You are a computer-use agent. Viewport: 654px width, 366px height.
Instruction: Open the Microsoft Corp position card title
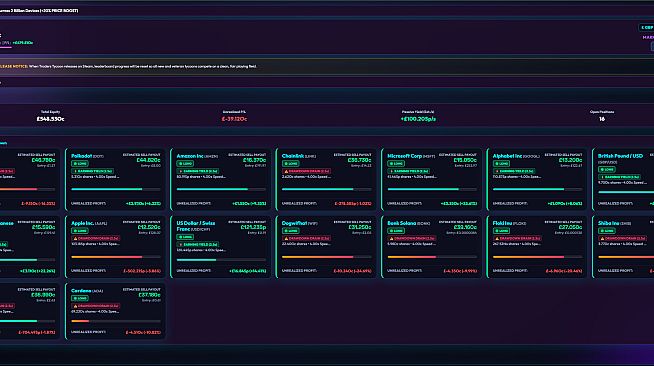pyautogui.click(x=405, y=156)
